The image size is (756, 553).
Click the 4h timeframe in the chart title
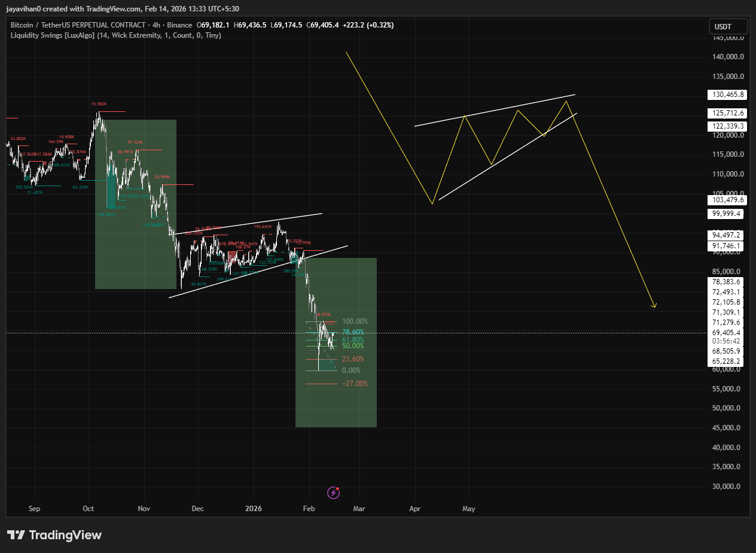click(x=156, y=25)
